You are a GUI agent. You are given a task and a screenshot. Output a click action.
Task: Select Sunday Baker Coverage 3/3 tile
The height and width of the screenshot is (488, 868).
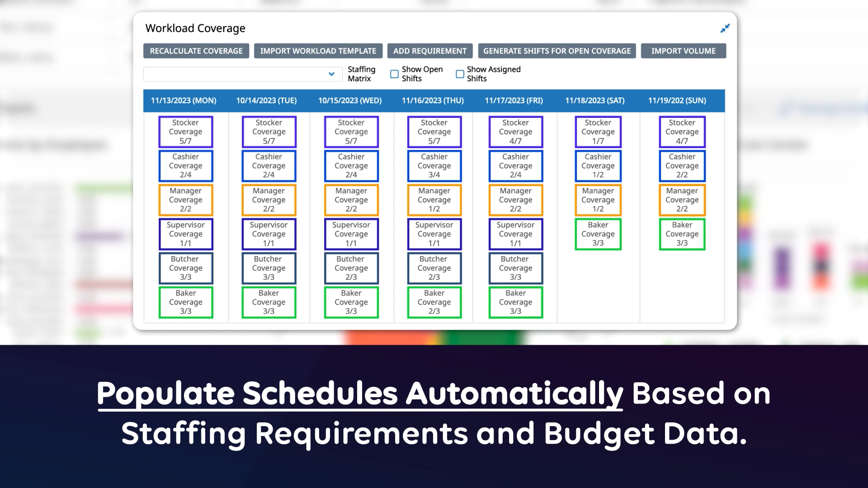(682, 234)
